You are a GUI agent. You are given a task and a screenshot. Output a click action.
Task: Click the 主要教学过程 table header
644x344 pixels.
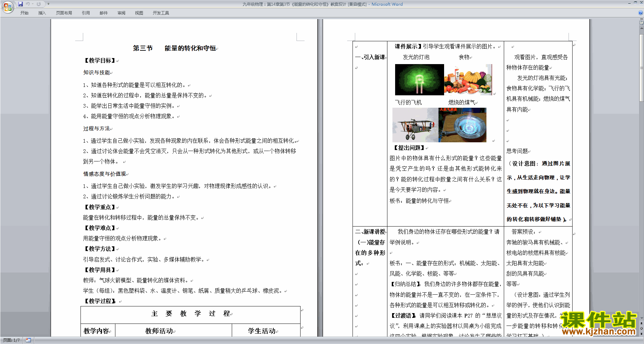pos(191,313)
